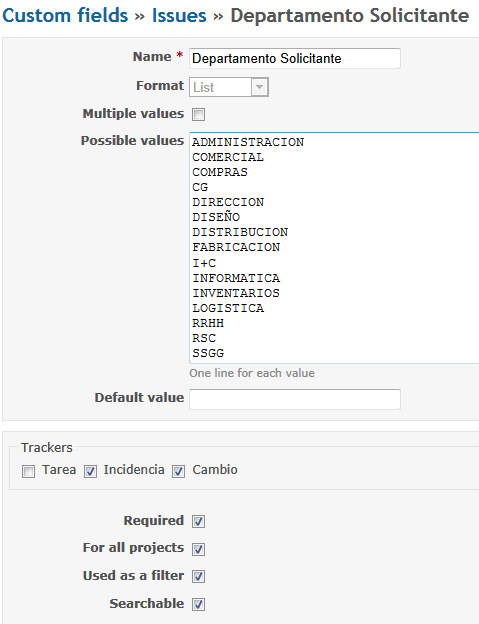Screen dimensions: 479x624
Task: Click the LOGISTICA line in Possible values
Action: coord(228,308)
